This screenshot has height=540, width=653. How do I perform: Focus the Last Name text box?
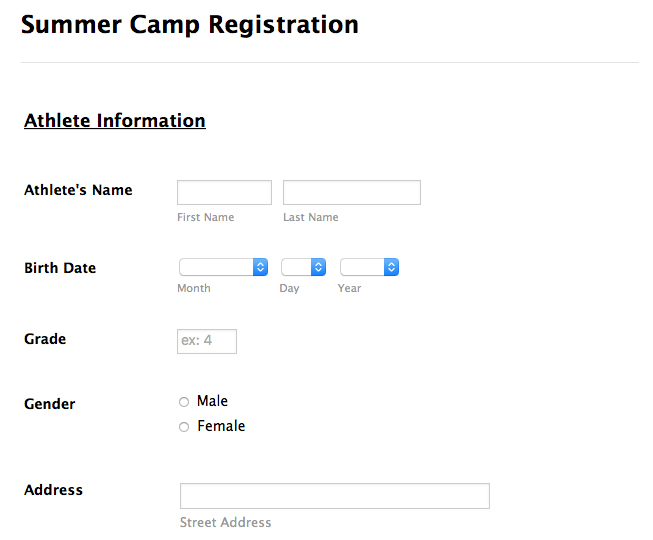coord(351,192)
